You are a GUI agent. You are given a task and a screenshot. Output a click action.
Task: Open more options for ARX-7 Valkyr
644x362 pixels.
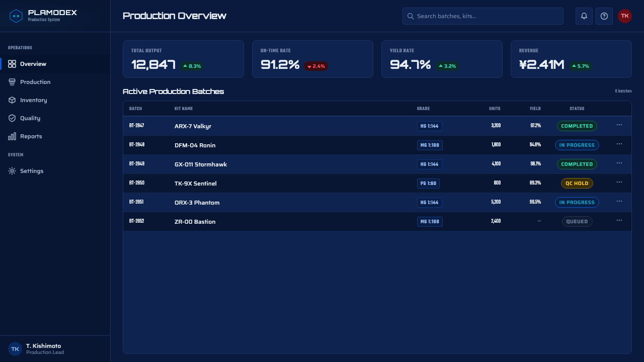coord(619,125)
